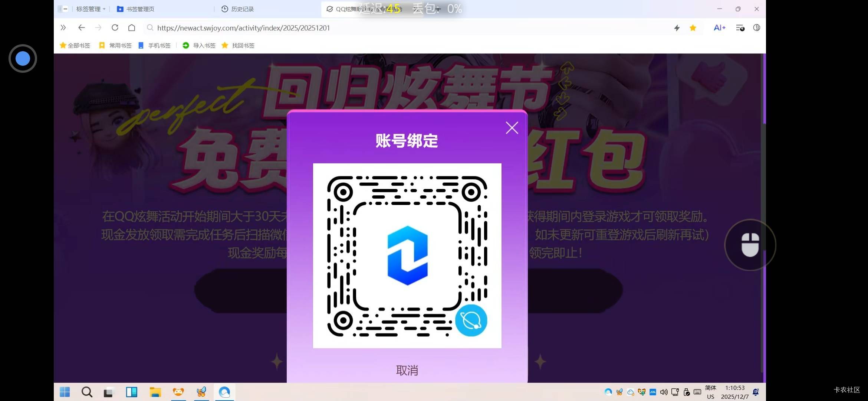868x401 pixels.
Task: Open 全部书签 from the bookmarks bar
Action: coord(75,45)
